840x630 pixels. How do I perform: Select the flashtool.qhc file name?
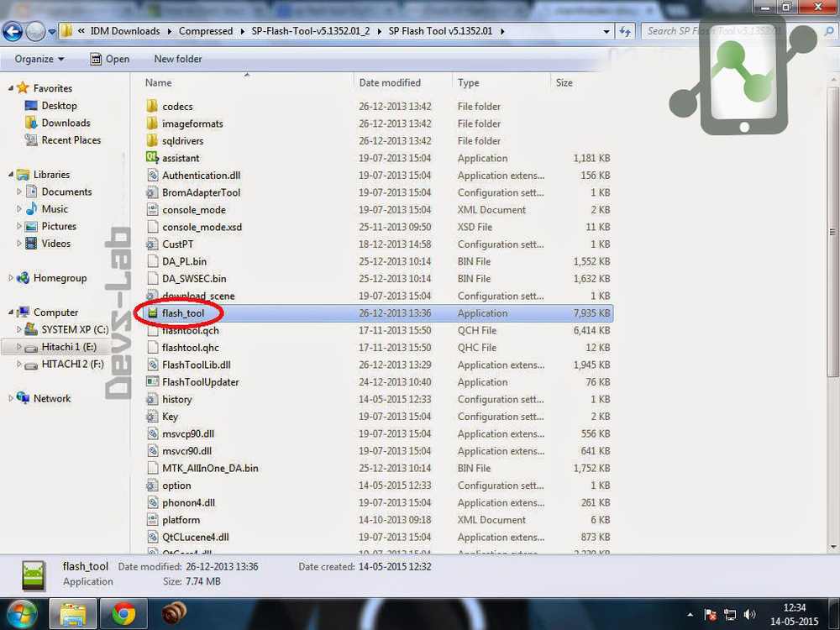pos(191,348)
